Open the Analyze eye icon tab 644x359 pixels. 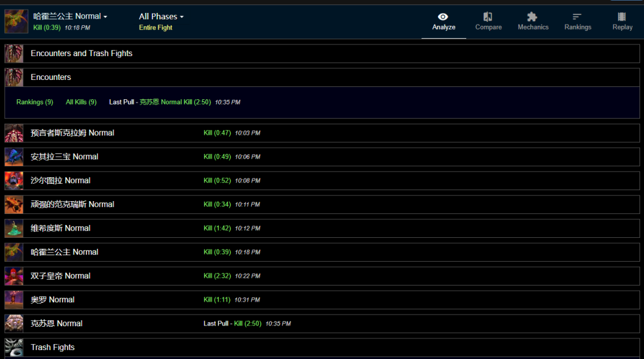point(444,21)
